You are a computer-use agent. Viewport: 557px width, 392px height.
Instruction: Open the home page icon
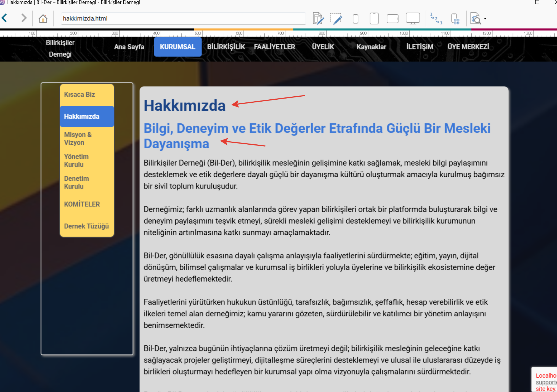coord(43,18)
